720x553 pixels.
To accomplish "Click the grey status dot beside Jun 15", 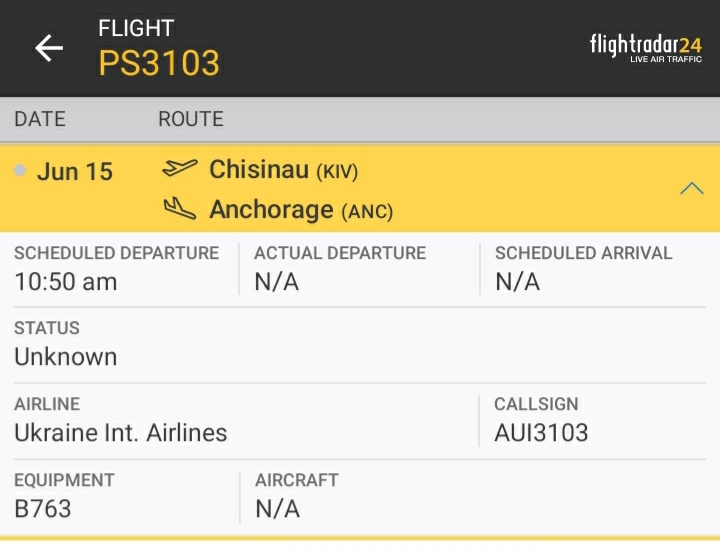I will (x=20, y=170).
